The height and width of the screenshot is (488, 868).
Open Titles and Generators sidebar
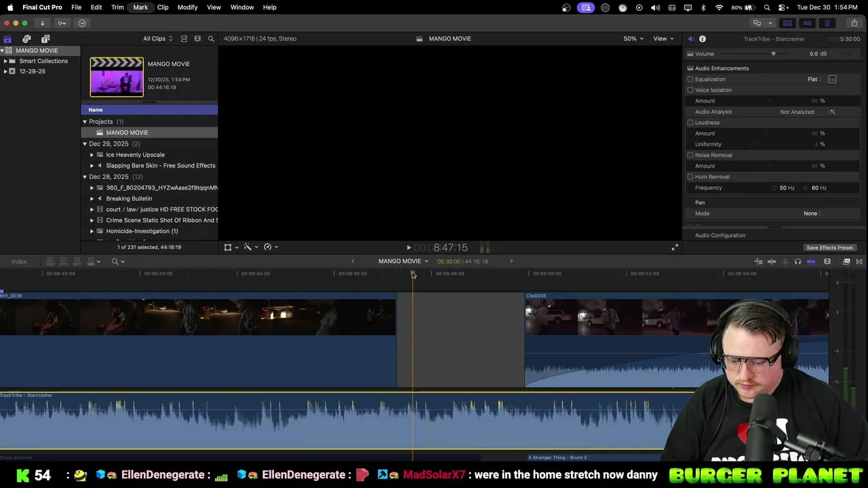tap(45, 39)
